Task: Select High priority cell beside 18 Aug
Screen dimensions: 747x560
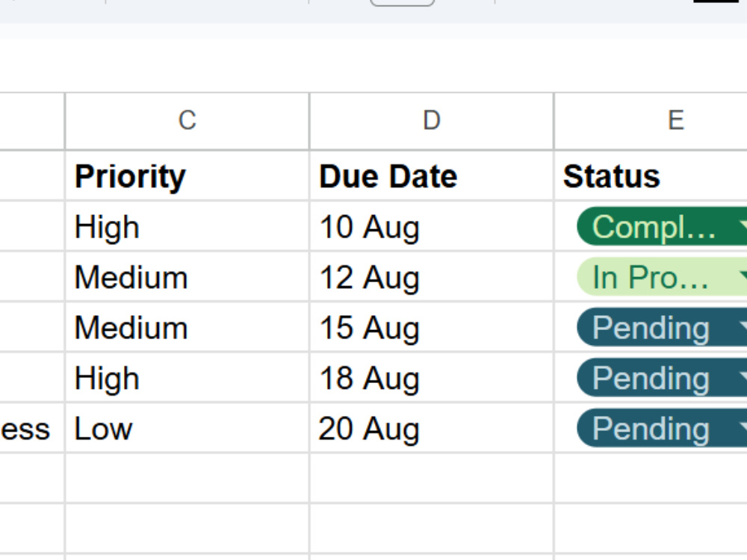Action: [x=187, y=378]
